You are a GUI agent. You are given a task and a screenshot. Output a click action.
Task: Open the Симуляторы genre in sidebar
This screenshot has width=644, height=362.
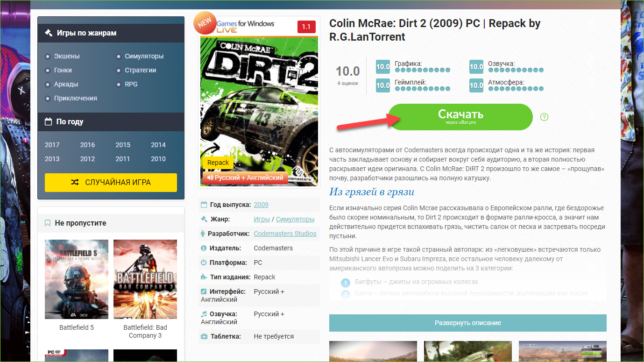pyautogui.click(x=144, y=56)
